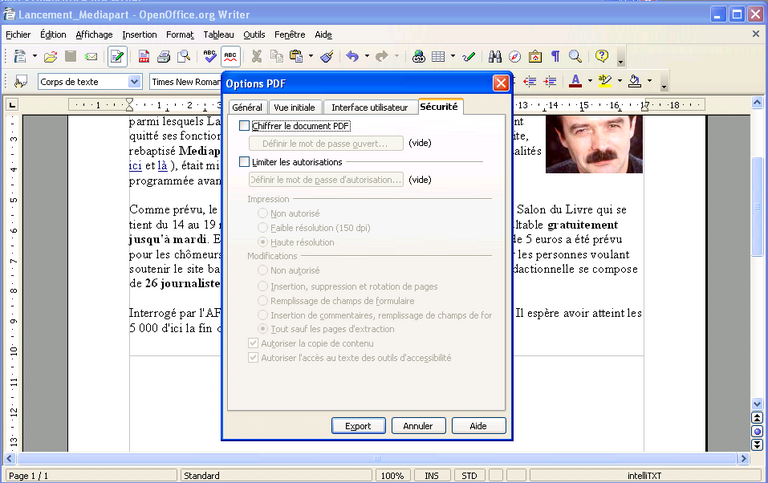Open the Outils menu
Viewport: 768px width, 483px height.
(x=254, y=35)
